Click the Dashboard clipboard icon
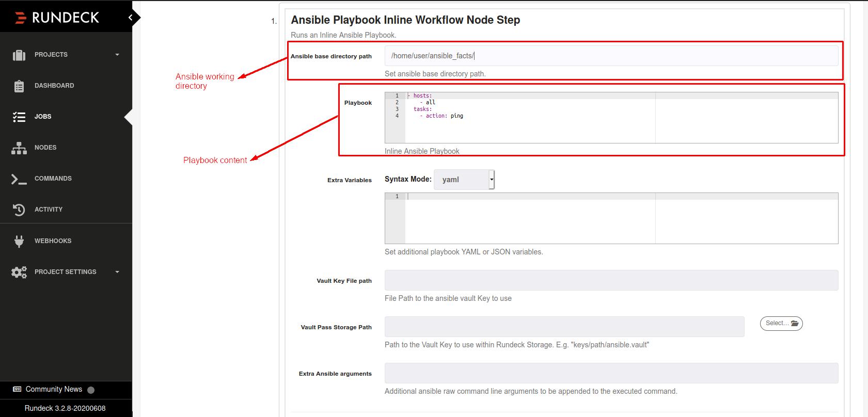 tap(19, 86)
